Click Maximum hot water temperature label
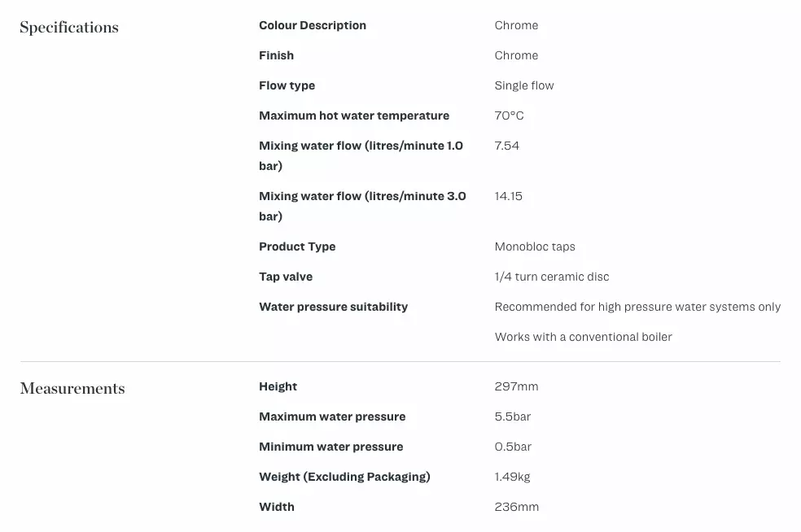The height and width of the screenshot is (532, 801). pyautogui.click(x=354, y=116)
